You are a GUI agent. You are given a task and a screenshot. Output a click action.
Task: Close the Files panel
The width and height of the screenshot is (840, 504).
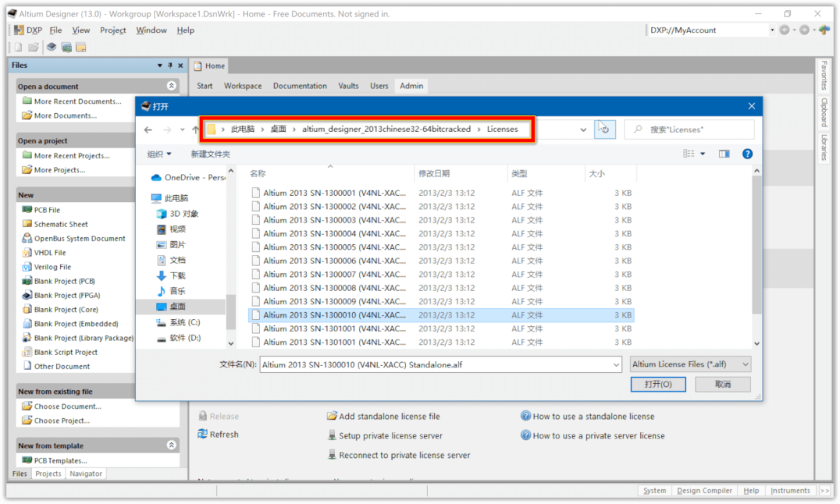point(180,66)
